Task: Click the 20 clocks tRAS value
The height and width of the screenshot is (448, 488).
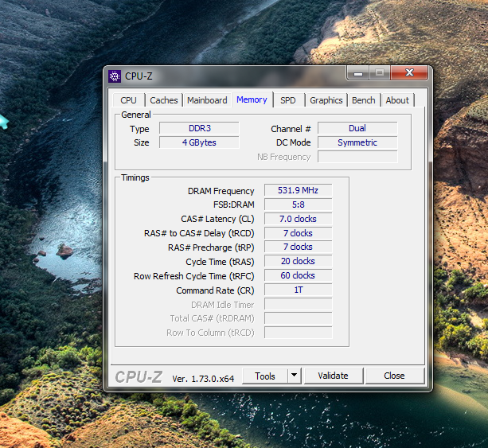Action: [x=299, y=261]
